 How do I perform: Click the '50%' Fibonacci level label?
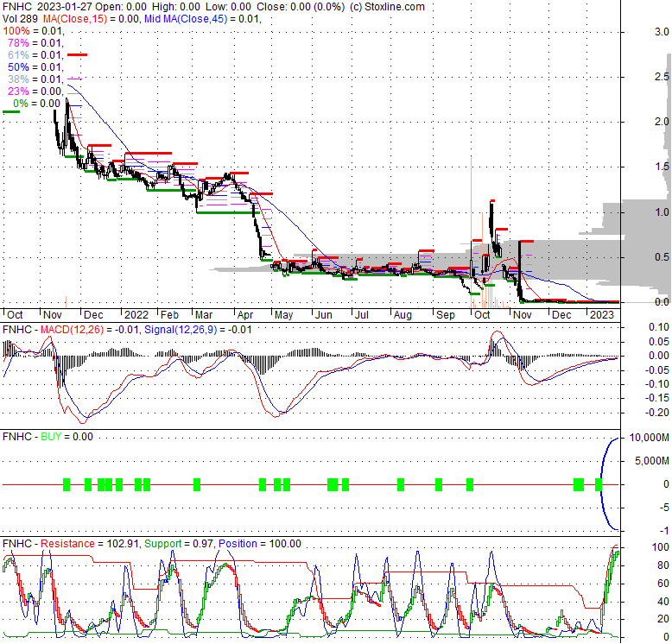point(18,67)
